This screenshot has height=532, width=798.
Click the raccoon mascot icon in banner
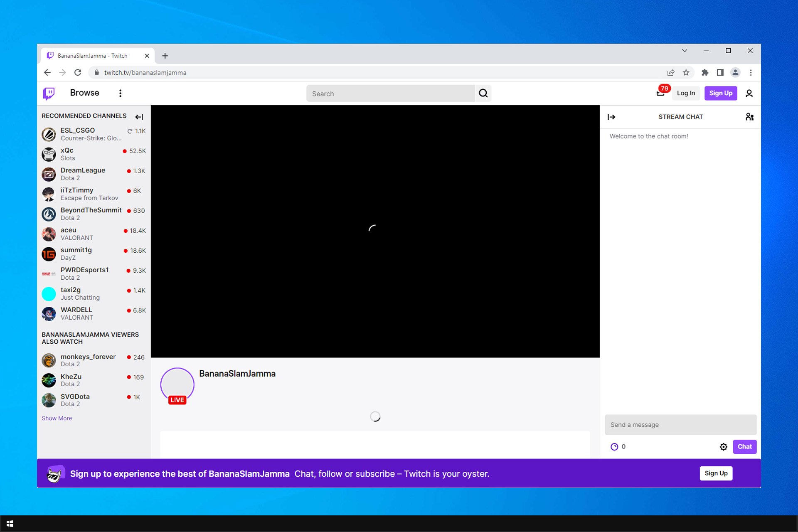tap(55, 473)
